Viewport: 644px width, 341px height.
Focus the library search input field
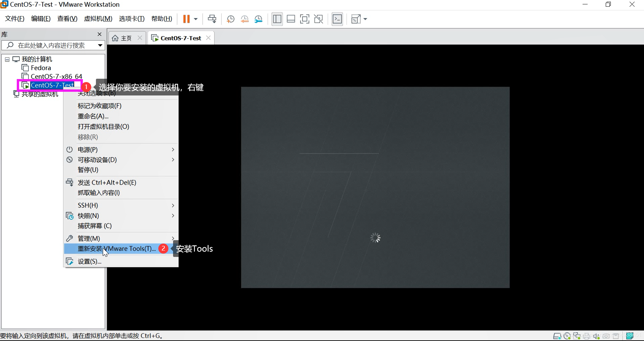[51, 45]
